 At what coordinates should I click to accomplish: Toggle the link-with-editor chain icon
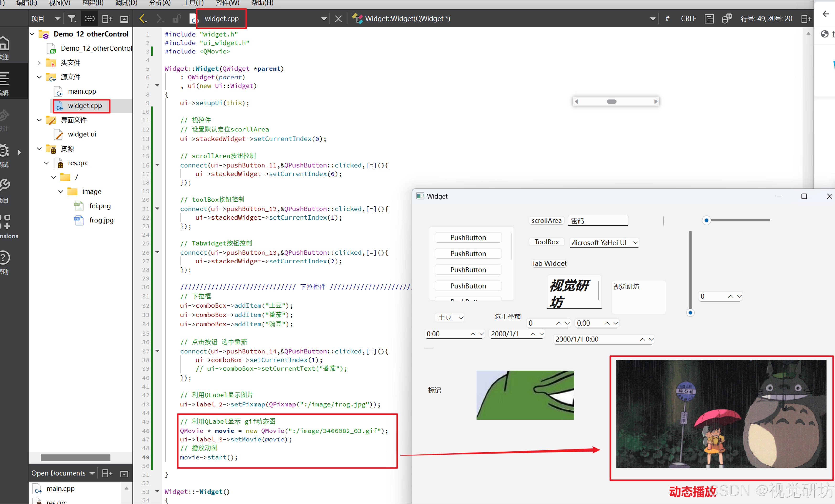tap(90, 19)
